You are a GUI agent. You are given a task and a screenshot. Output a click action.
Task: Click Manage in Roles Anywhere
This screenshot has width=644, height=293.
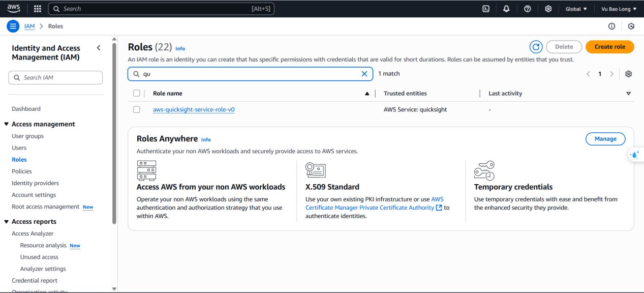605,139
